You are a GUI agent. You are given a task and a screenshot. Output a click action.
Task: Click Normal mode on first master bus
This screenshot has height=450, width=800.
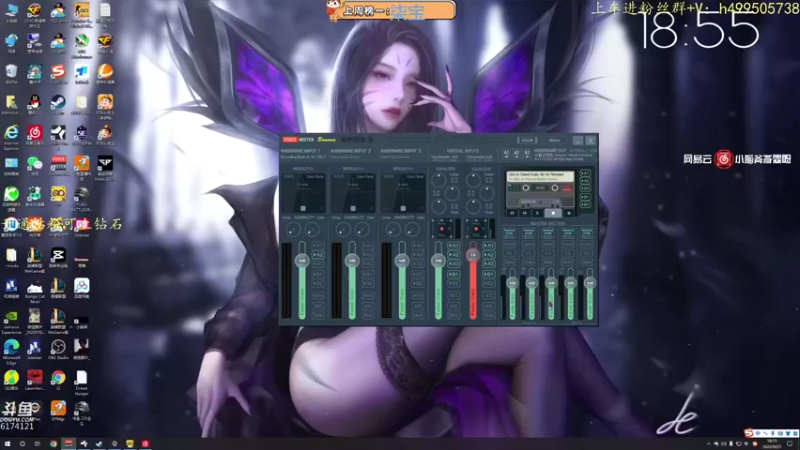(x=509, y=232)
